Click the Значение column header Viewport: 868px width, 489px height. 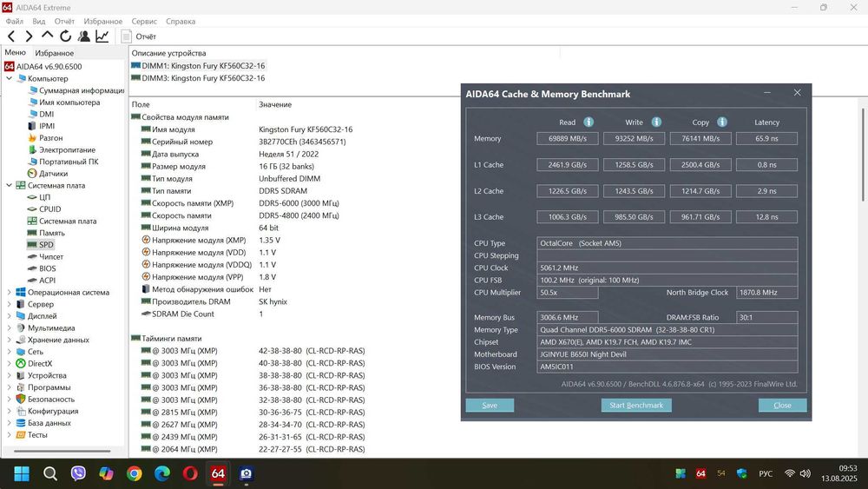[275, 104]
